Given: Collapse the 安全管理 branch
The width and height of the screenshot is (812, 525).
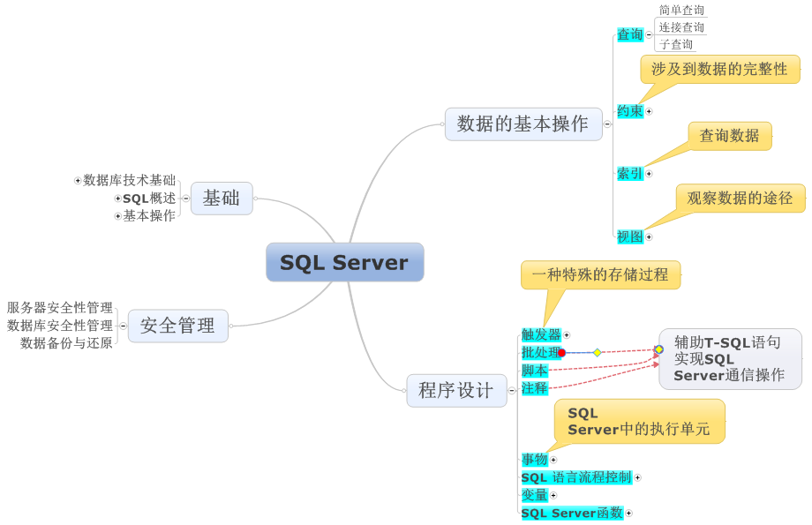Looking at the screenshot, I should [x=123, y=326].
